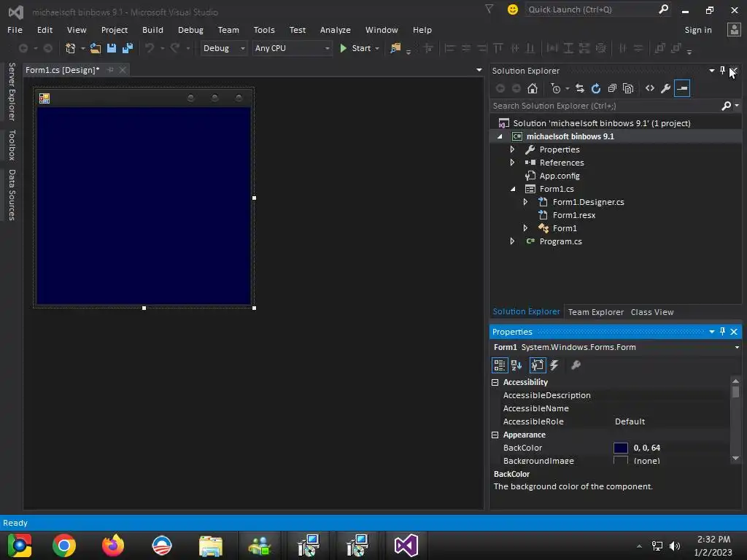Open the document tabs overflow dropdown
Screen dimensions: 747x560
point(479,70)
